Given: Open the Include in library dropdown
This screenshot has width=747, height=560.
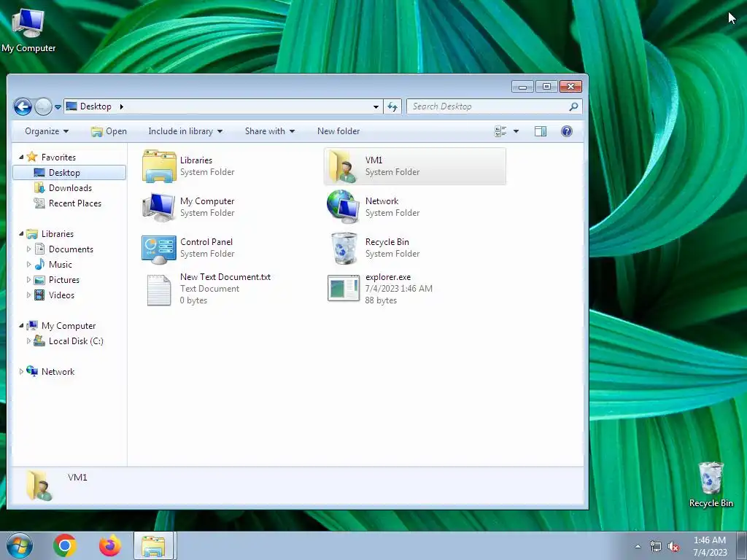Looking at the screenshot, I should coord(185,131).
